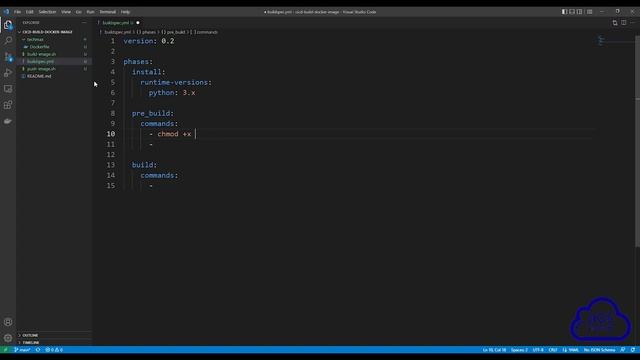The image size is (640, 360).
Task: Open Dockerfile in the explorer
Action: pos(39,47)
